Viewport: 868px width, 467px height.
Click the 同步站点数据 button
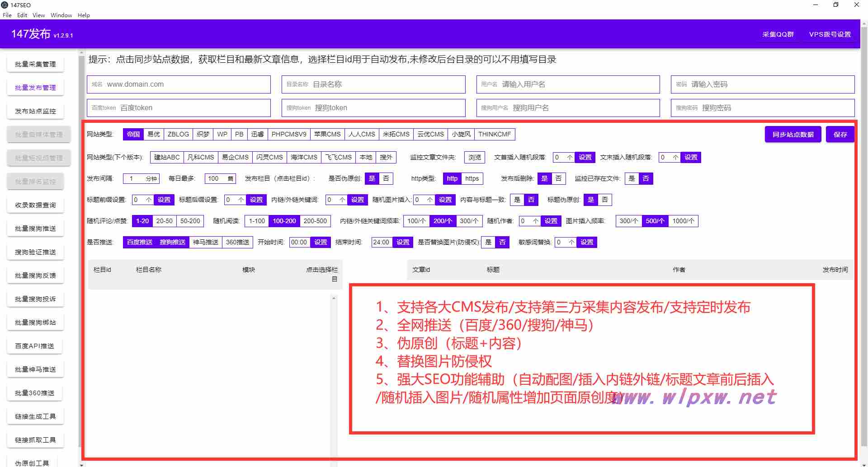pos(793,135)
